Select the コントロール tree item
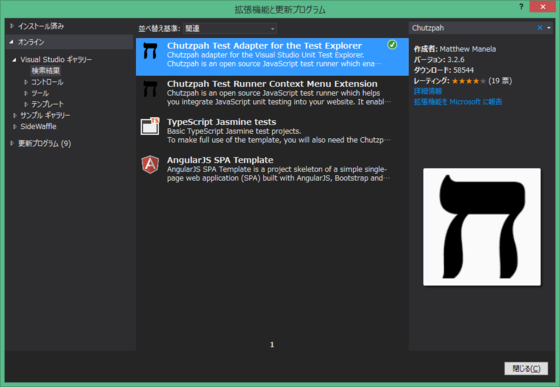Viewport: 560px width, 387px height. coord(47,82)
